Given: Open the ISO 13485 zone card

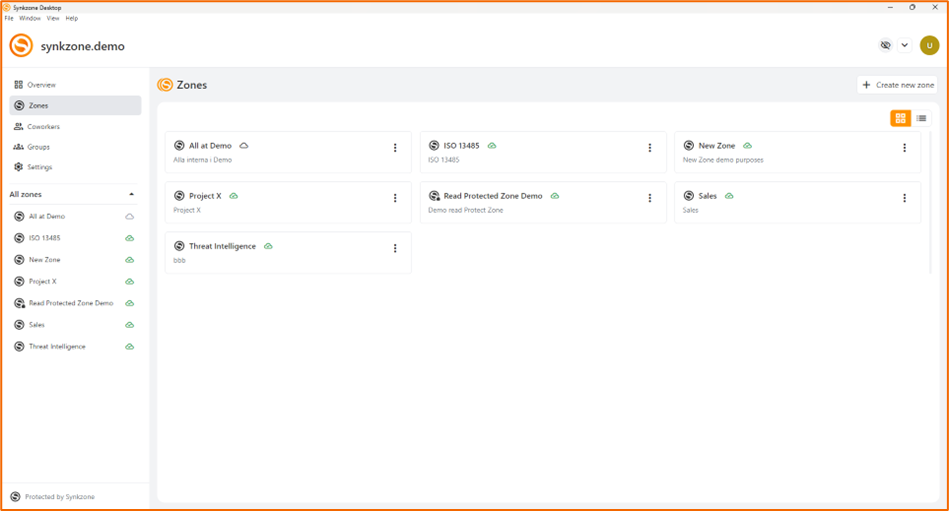Looking at the screenshot, I should pyautogui.click(x=543, y=153).
